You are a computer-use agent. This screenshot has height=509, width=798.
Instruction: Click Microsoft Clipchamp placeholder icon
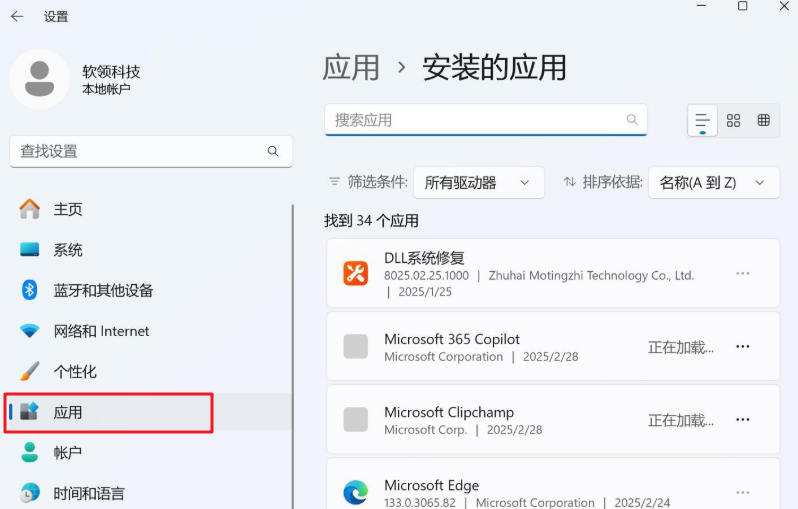coord(356,420)
